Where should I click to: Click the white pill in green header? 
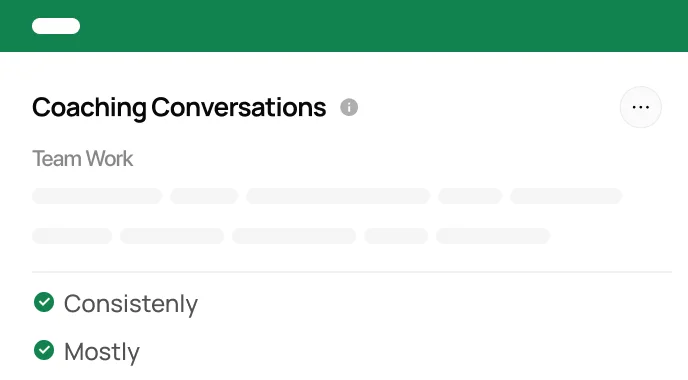pos(56,26)
